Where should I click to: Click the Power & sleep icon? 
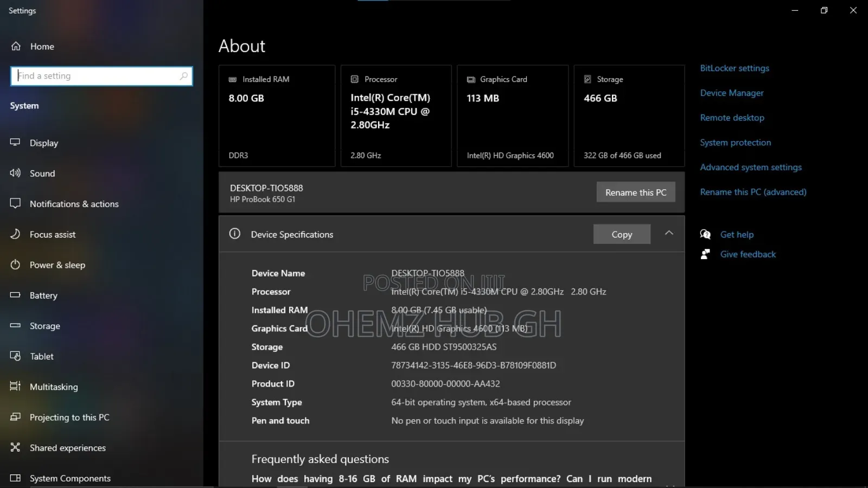pos(15,265)
